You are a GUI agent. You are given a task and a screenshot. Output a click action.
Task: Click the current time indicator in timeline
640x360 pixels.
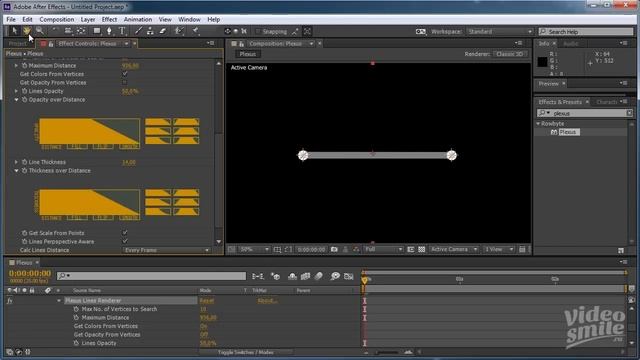(x=364, y=280)
